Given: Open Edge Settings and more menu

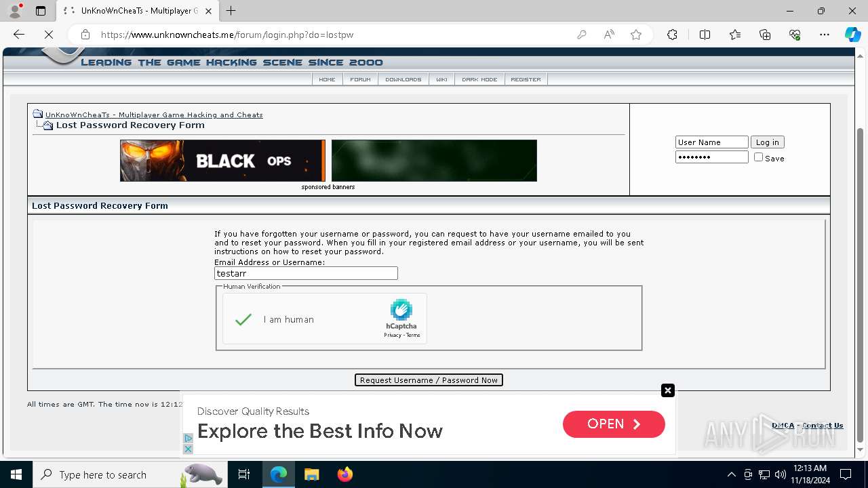Looking at the screenshot, I should [x=825, y=35].
